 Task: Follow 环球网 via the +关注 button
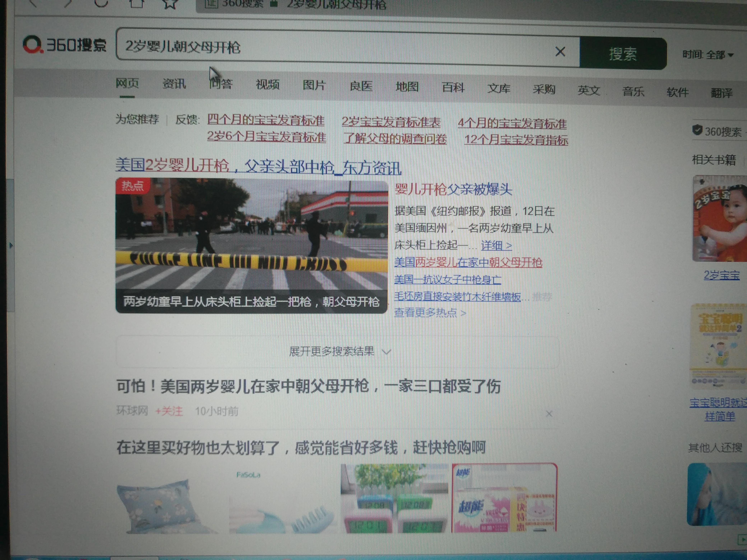pos(169,411)
